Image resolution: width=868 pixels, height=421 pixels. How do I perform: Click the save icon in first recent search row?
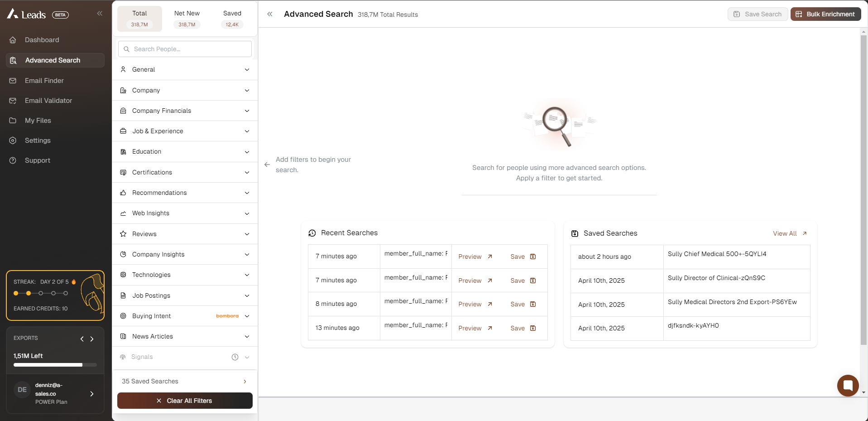click(x=533, y=256)
